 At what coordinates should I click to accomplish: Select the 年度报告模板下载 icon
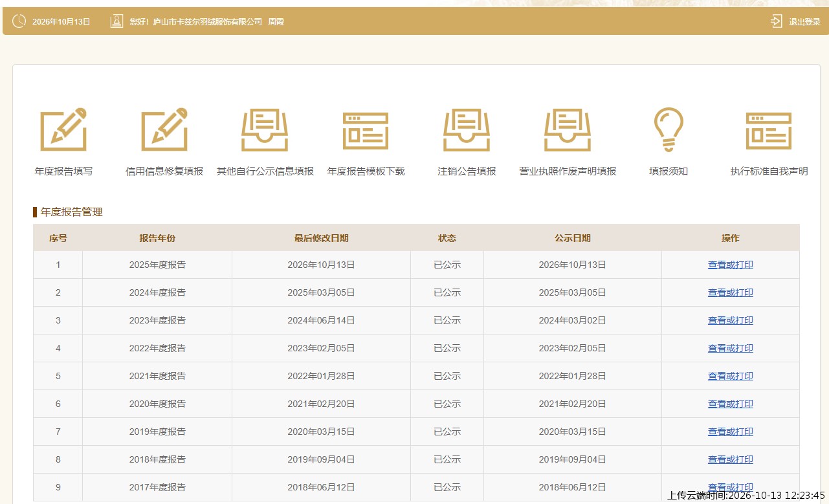pos(366,131)
